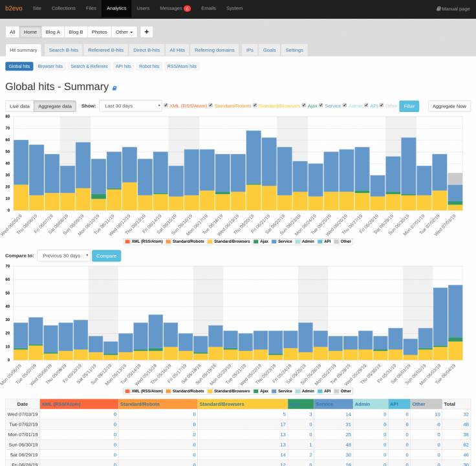Click the XML (RSS/Atom) legend square in top chart
The height and width of the screenshot is (466, 476).
[x=127, y=241]
